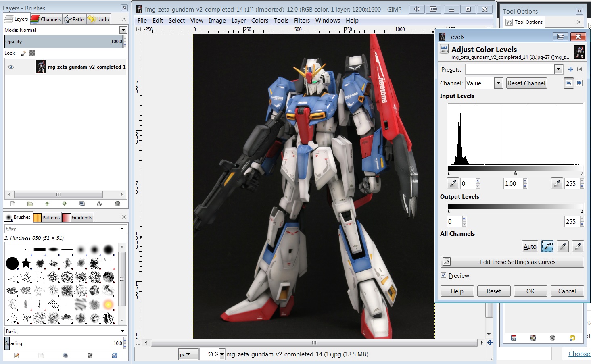Select the star-shaped brush

[x=26, y=263]
